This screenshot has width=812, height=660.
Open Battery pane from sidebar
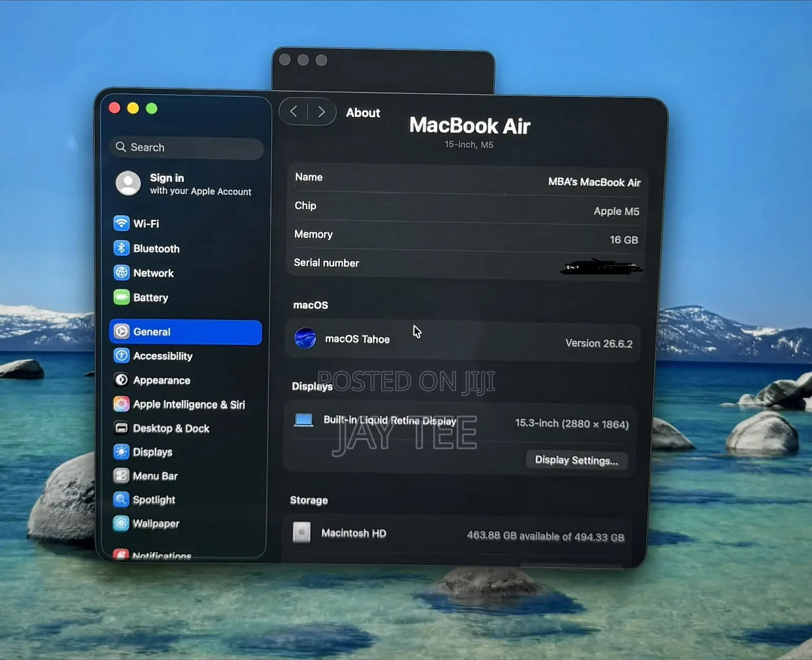(x=186, y=298)
